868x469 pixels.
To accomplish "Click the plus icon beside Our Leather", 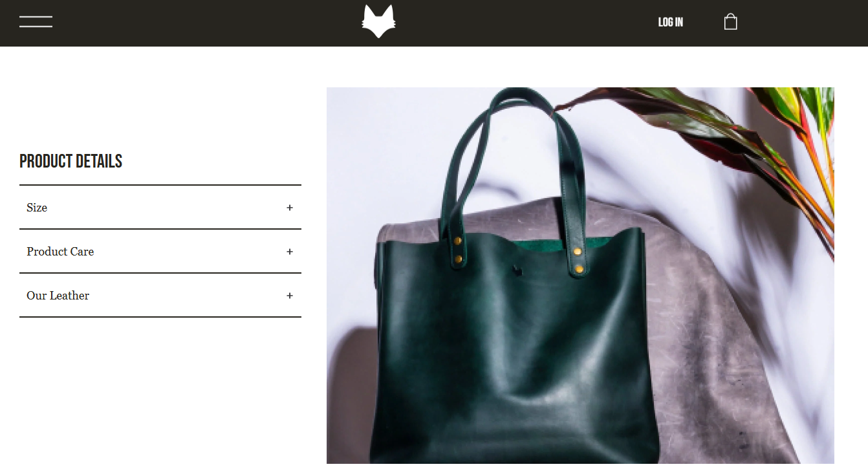I will [x=290, y=296].
